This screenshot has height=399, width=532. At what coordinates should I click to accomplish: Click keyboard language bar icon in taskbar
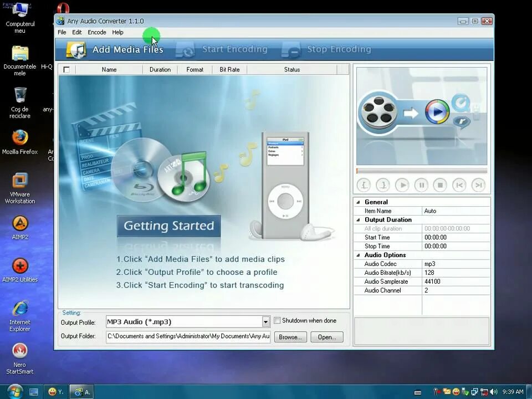click(x=418, y=392)
